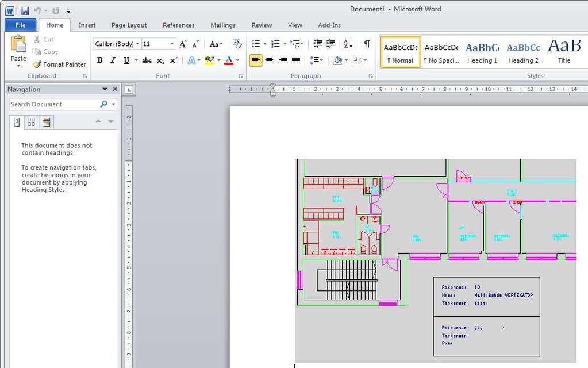588x368 pixels.
Task: Activate the Format Painter brush
Action: click(x=59, y=64)
